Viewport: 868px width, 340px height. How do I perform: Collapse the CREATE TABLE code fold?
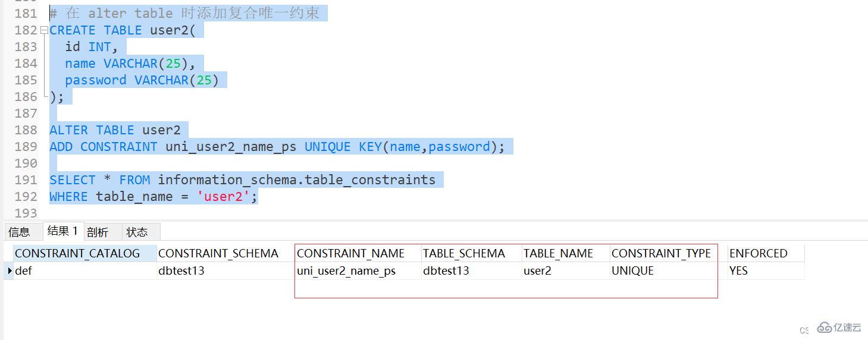44,30
